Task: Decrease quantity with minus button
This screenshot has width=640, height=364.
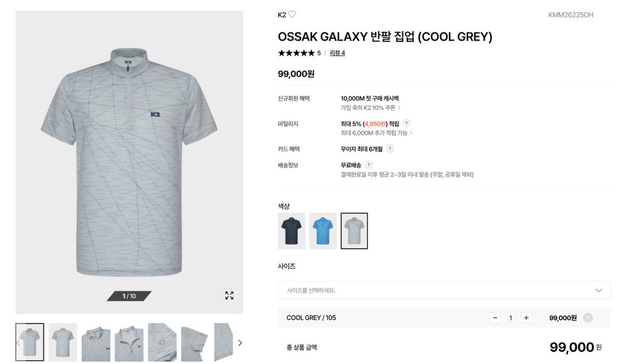Action: pos(495,318)
